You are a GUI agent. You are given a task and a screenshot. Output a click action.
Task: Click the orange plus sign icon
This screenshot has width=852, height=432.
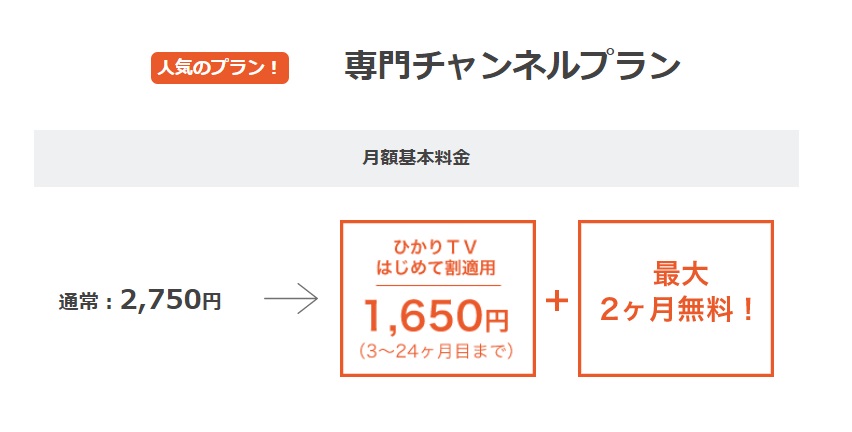click(x=557, y=300)
